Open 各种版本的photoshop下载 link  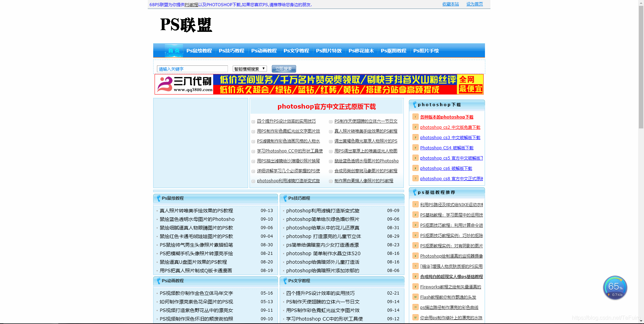click(447, 117)
